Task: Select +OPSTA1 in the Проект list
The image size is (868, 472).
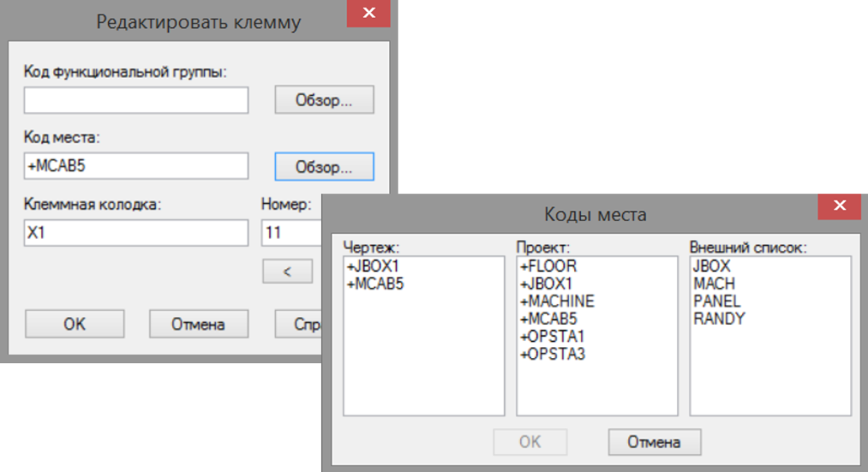Action: (552, 337)
